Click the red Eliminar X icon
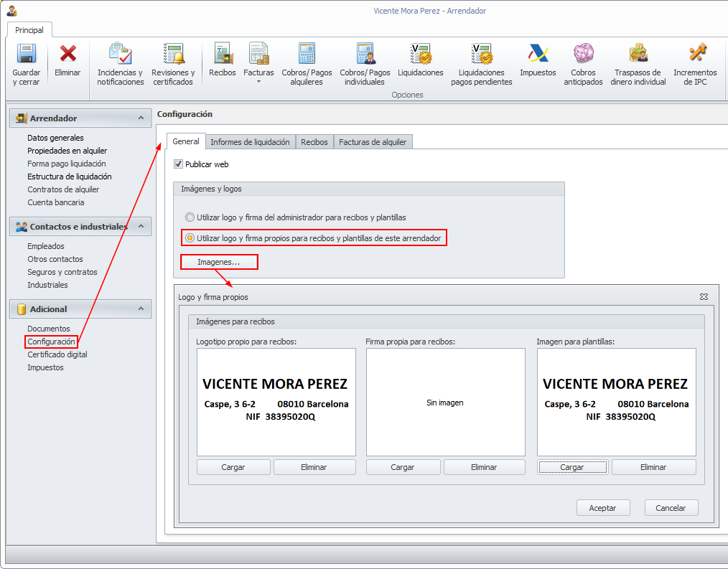Viewport: 728px width, 569px height. [x=67, y=53]
